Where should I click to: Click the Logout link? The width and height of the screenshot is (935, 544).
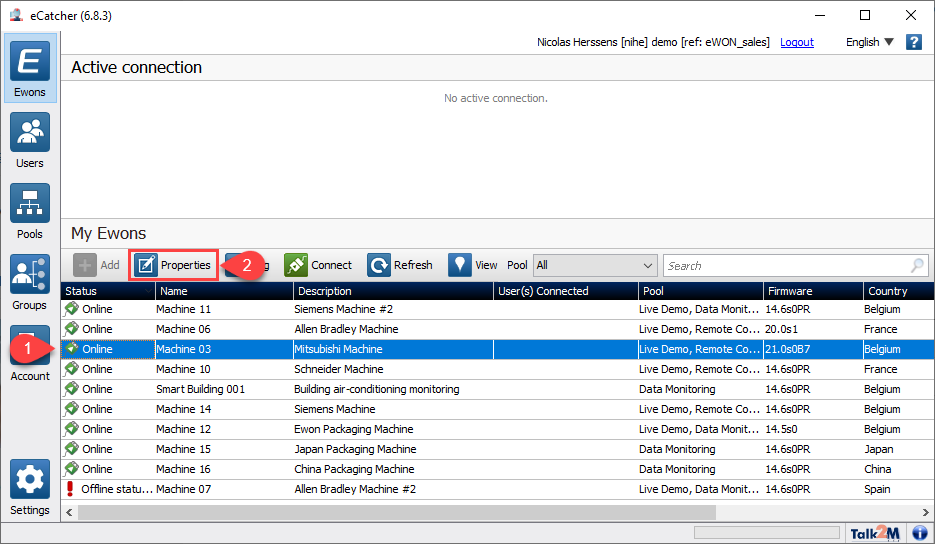pyautogui.click(x=797, y=42)
